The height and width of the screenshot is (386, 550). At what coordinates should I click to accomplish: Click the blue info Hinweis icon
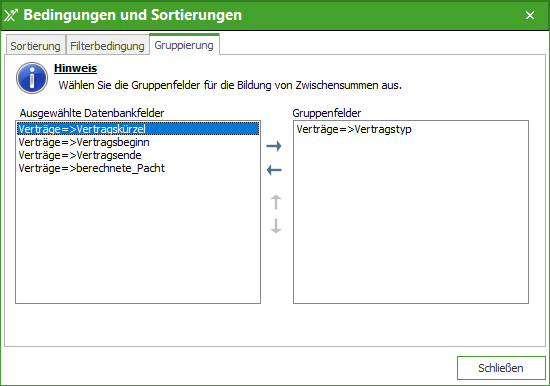(32, 78)
